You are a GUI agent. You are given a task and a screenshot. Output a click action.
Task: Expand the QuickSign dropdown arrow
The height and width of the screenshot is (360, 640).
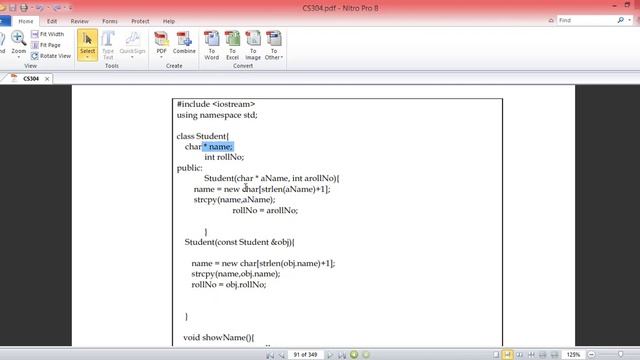132,58
